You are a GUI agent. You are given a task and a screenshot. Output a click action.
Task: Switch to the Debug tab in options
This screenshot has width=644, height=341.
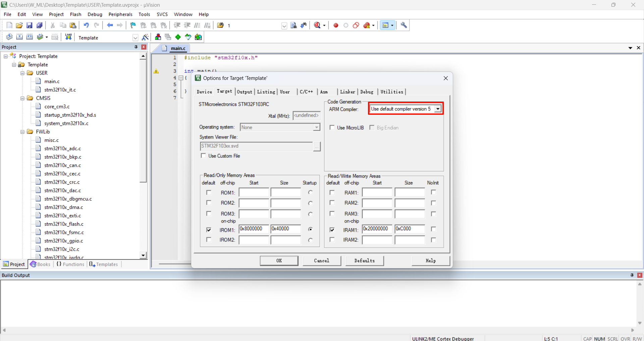[367, 92]
